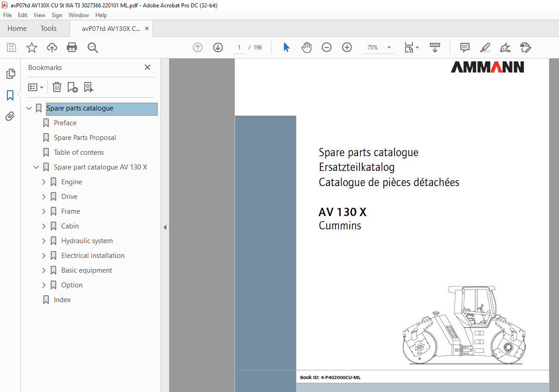Go to the previous page

(198, 47)
